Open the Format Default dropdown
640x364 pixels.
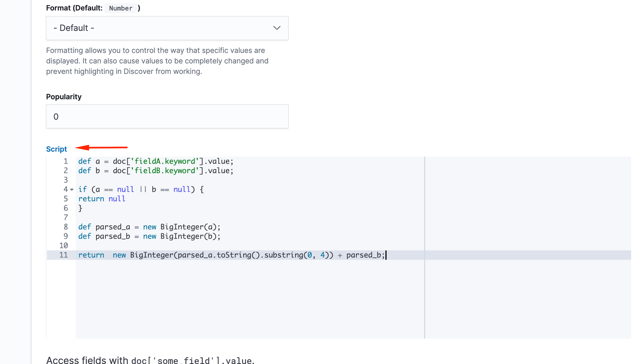coord(167,28)
